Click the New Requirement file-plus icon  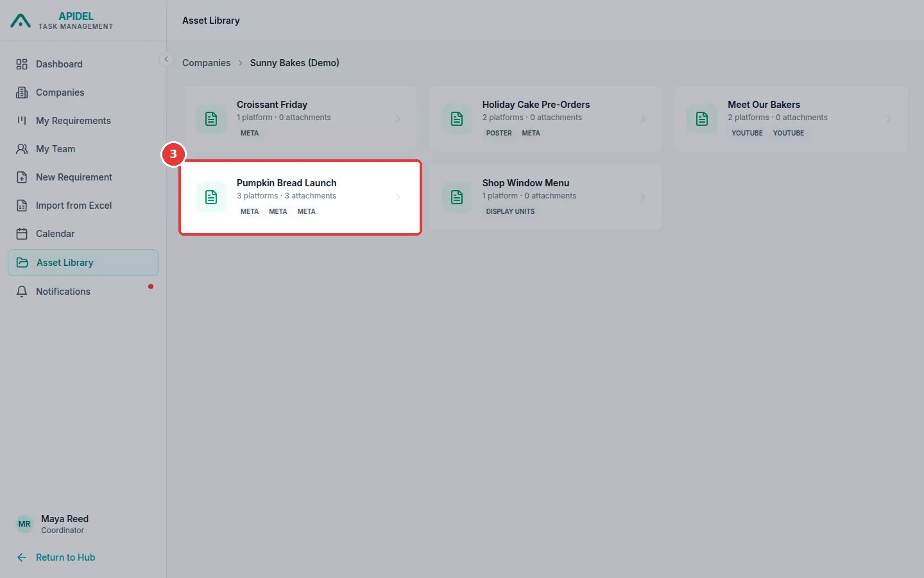(x=22, y=177)
